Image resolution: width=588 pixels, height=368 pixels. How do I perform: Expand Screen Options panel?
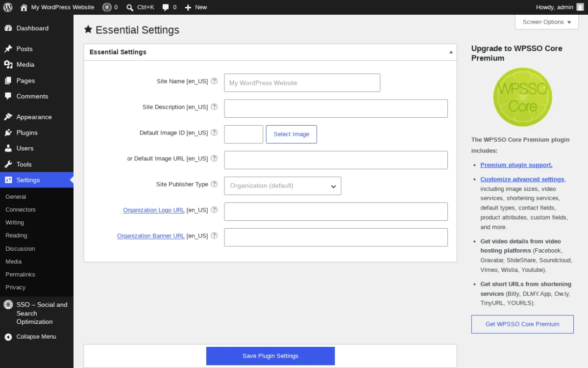pyautogui.click(x=547, y=22)
